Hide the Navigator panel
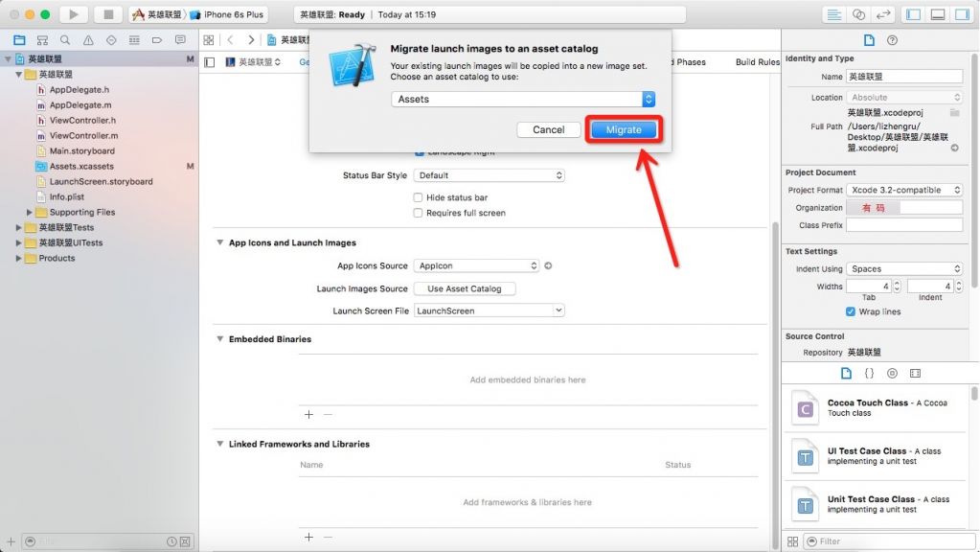This screenshot has width=980, height=552. coord(914,14)
